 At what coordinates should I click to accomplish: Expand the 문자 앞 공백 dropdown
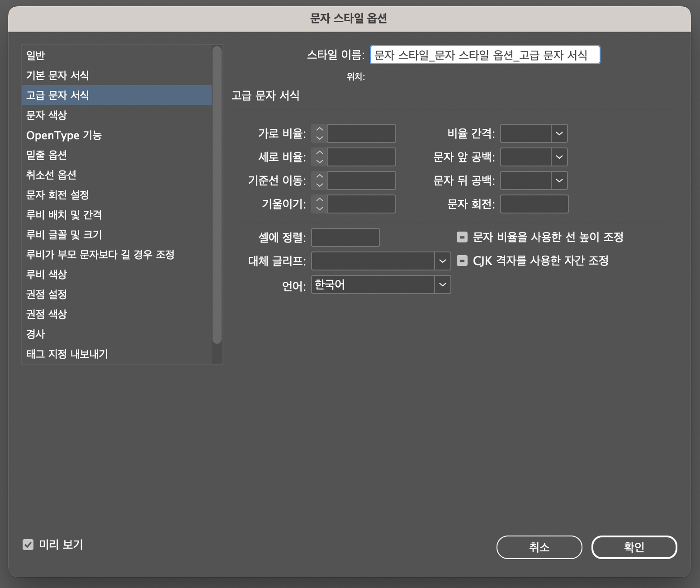[559, 157]
